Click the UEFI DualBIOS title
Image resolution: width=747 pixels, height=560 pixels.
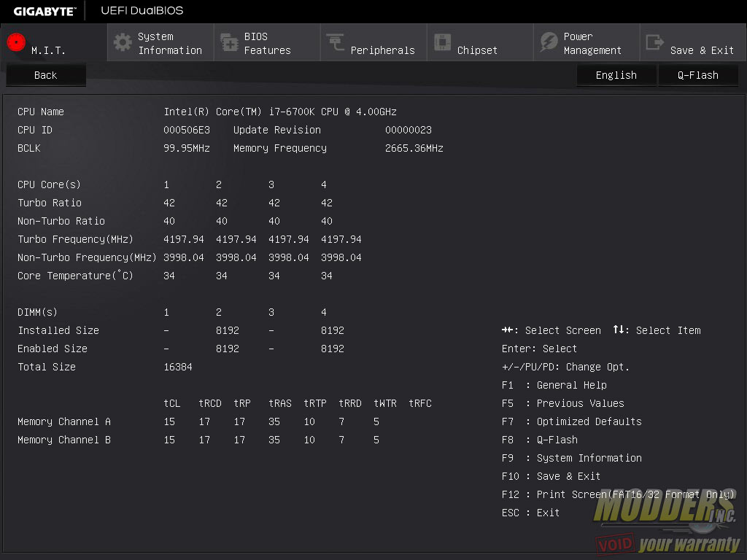point(142,10)
